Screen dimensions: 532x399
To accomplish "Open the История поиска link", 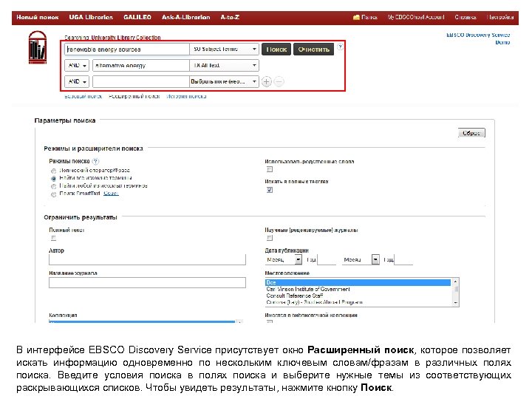I will tap(186, 96).
